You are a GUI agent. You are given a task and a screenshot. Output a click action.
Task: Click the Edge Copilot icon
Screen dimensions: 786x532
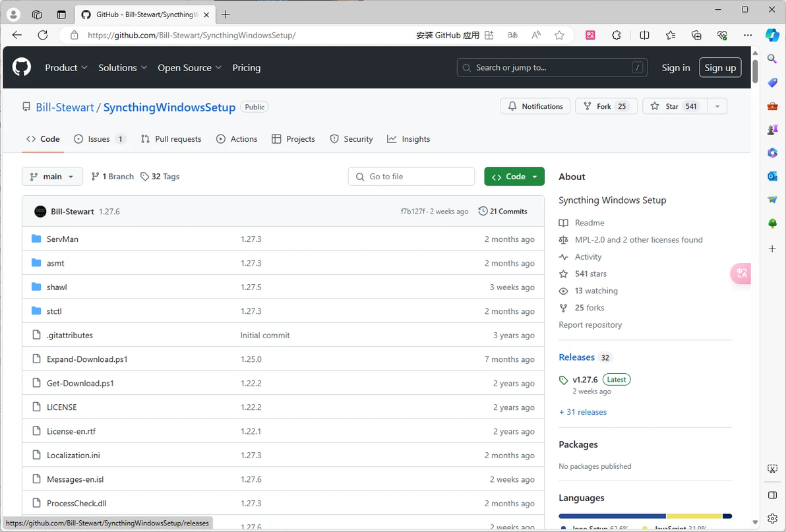pos(772,35)
